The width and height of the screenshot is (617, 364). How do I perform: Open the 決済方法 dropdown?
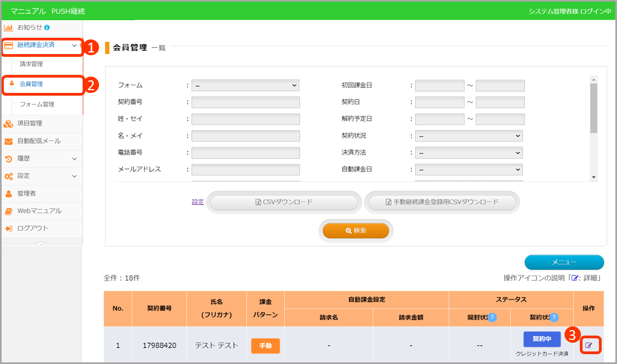[469, 153]
